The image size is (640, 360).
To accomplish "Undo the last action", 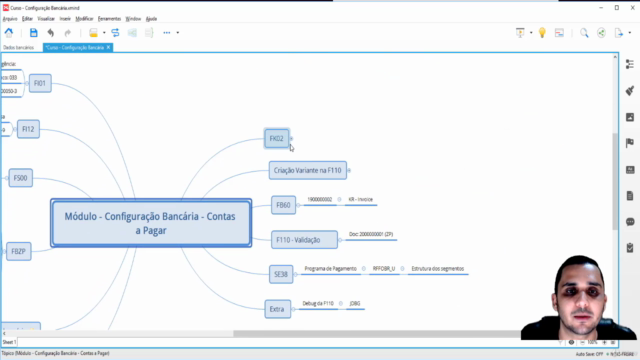I will [x=51, y=33].
